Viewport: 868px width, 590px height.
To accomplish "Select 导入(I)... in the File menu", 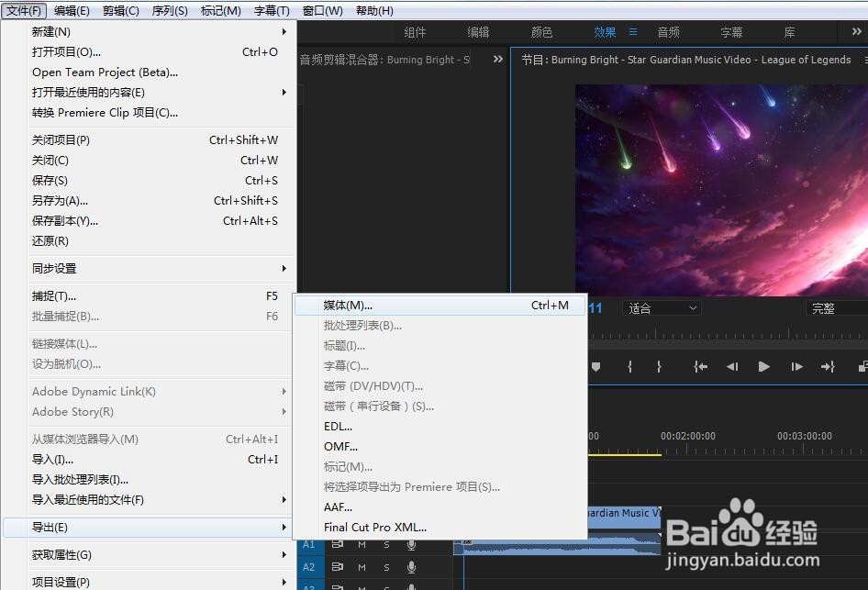I will (149, 460).
